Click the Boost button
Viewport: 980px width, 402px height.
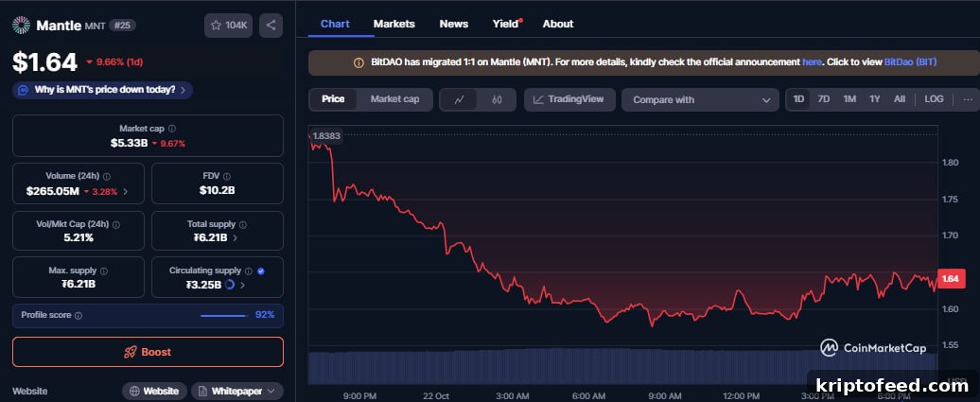(148, 352)
